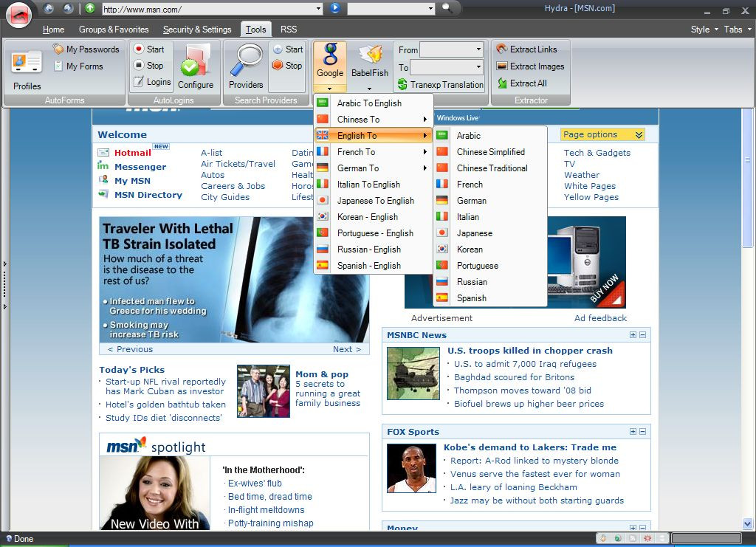Click Stop in the Search Providers group

(287, 66)
